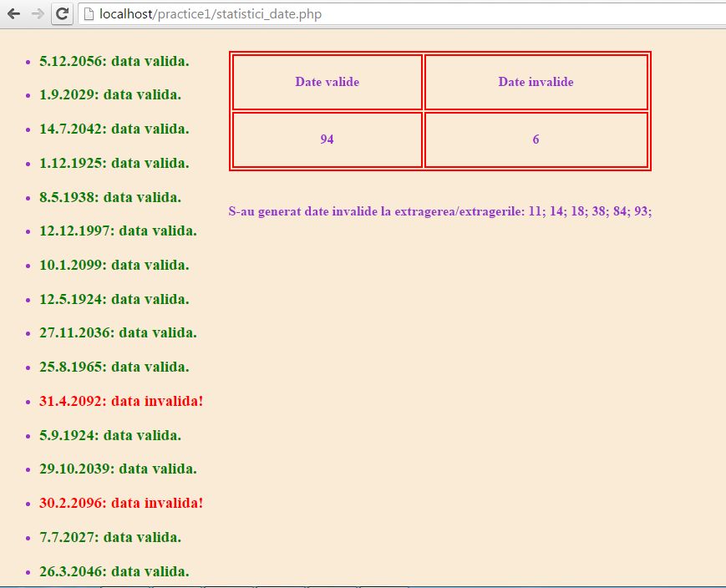Click the bullet beside date 31.4.2092
The image size is (726, 588).
28,401
